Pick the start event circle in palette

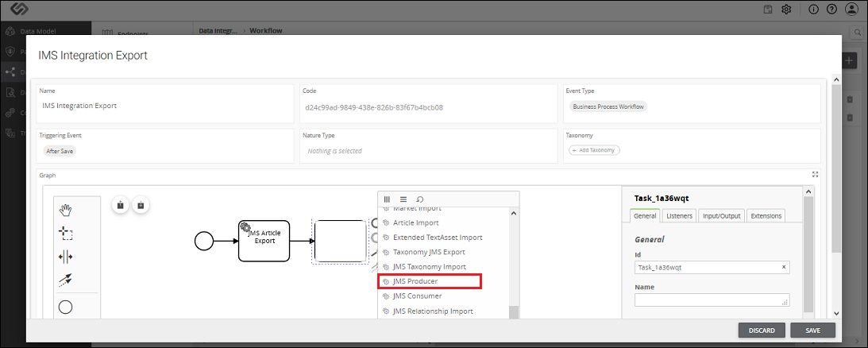[x=65, y=307]
